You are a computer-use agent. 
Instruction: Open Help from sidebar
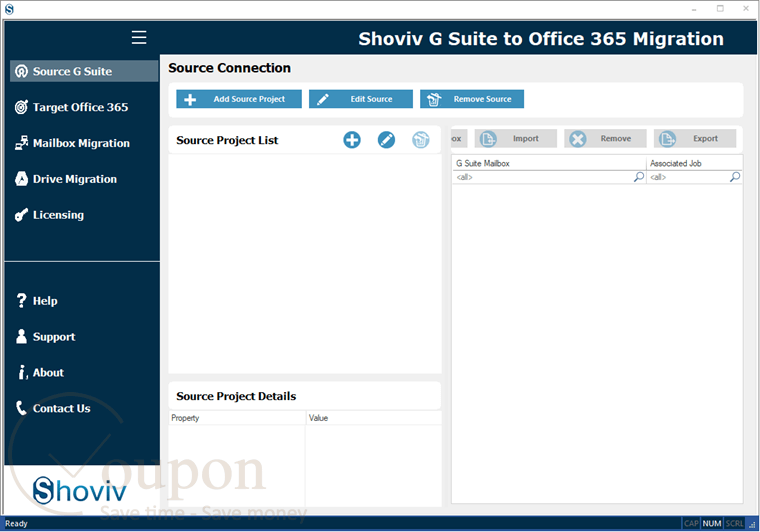[45, 301]
